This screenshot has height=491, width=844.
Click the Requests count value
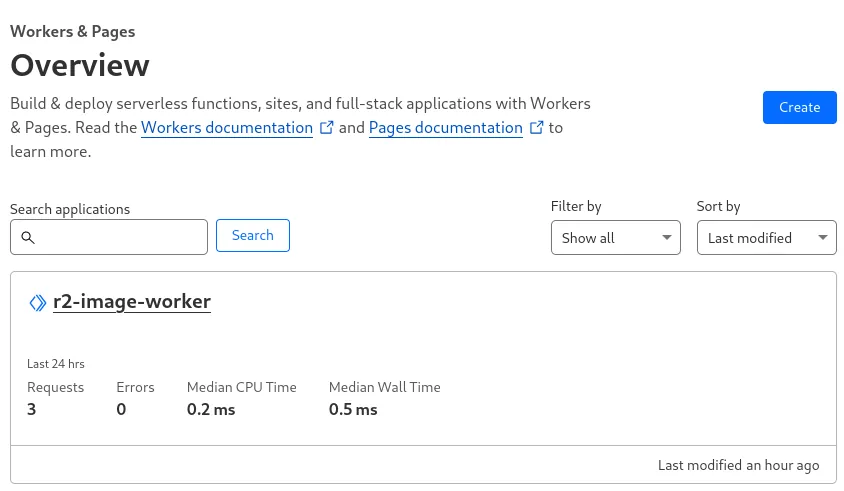point(32,409)
